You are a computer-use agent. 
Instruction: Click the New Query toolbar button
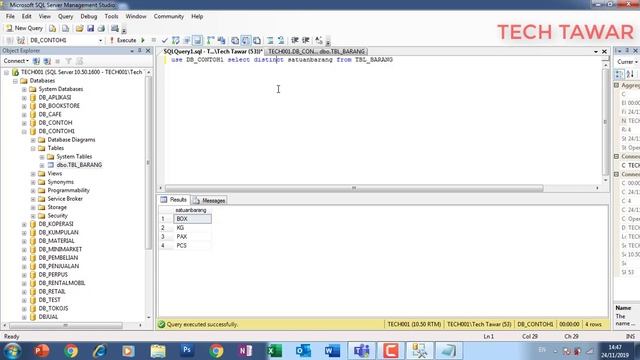click(24, 28)
